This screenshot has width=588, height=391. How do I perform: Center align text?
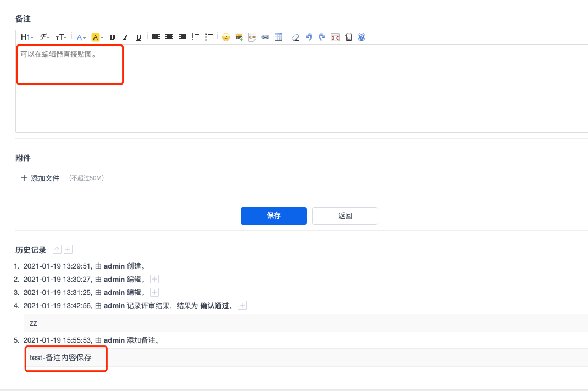click(x=169, y=37)
